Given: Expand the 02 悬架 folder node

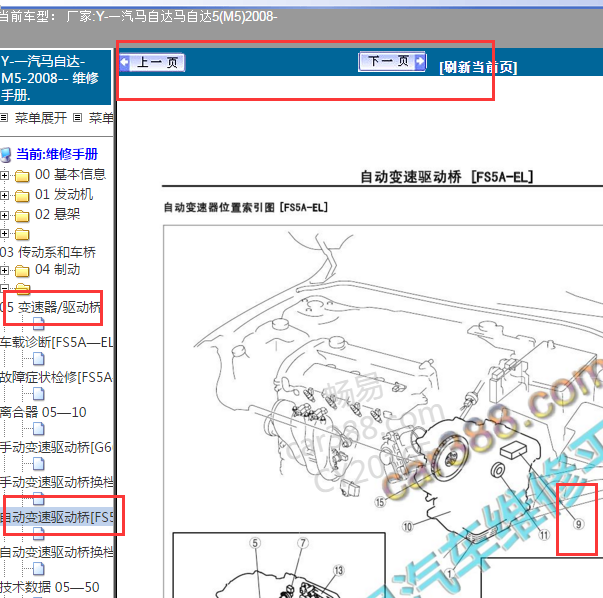Looking at the screenshot, I should (4, 215).
